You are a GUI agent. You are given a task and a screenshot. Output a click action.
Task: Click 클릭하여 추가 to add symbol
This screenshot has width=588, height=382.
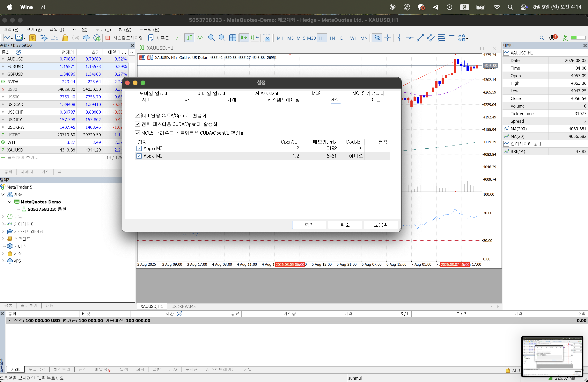(x=23, y=157)
